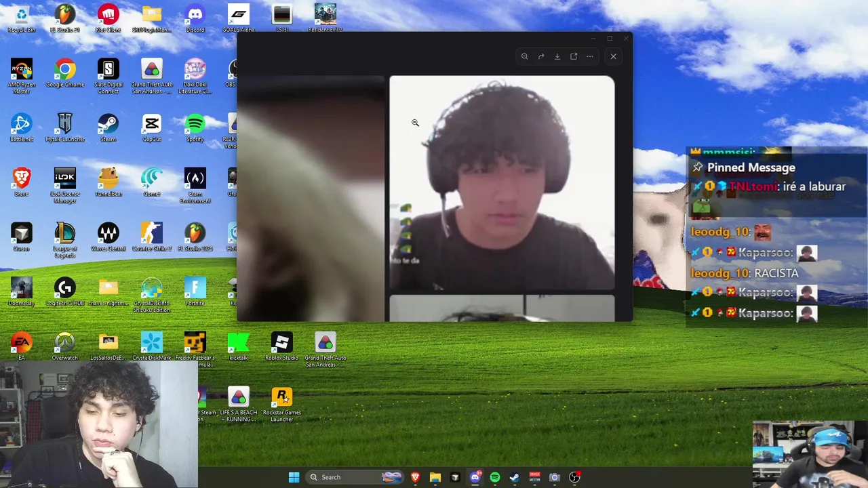Open LosSaltosDe folder on desktop
Screen dimensions: 868x488
click(108, 346)
